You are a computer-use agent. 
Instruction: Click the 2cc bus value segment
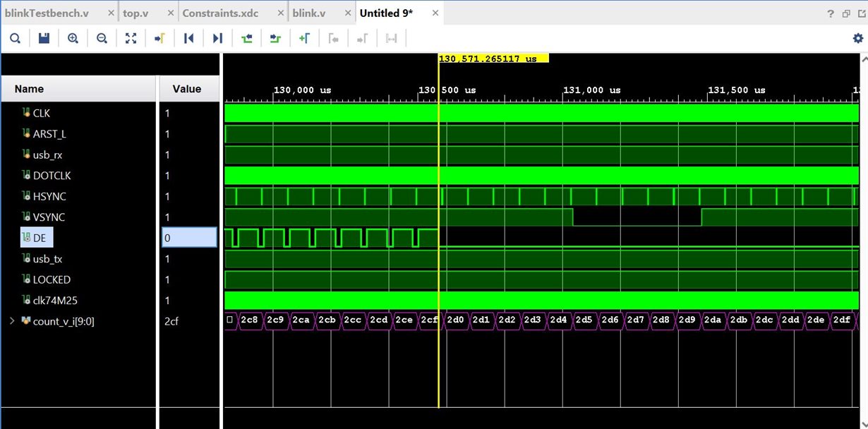point(352,320)
